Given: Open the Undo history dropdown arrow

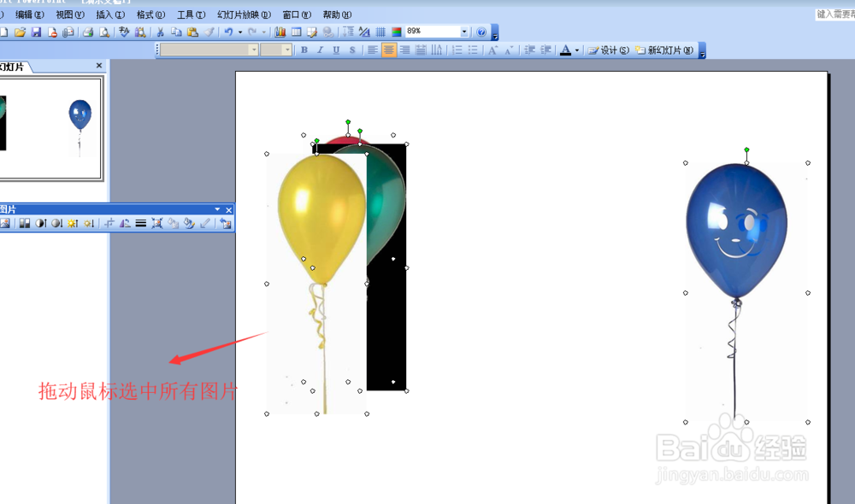Looking at the screenshot, I should pyautogui.click(x=240, y=32).
